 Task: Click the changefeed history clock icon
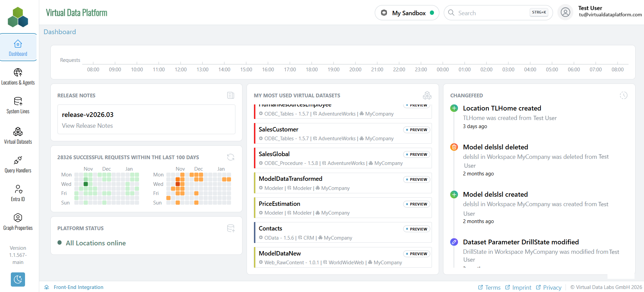pos(623,95)
